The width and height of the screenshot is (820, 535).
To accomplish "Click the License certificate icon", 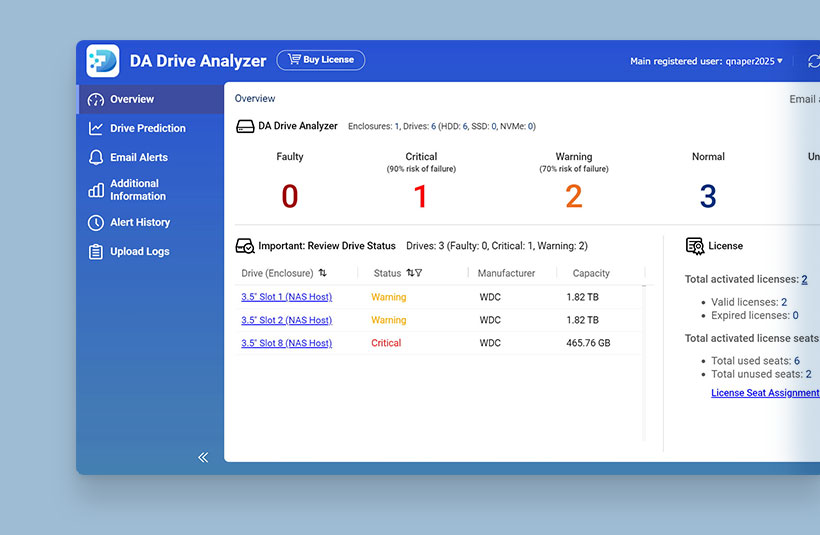I will [694, 246].
